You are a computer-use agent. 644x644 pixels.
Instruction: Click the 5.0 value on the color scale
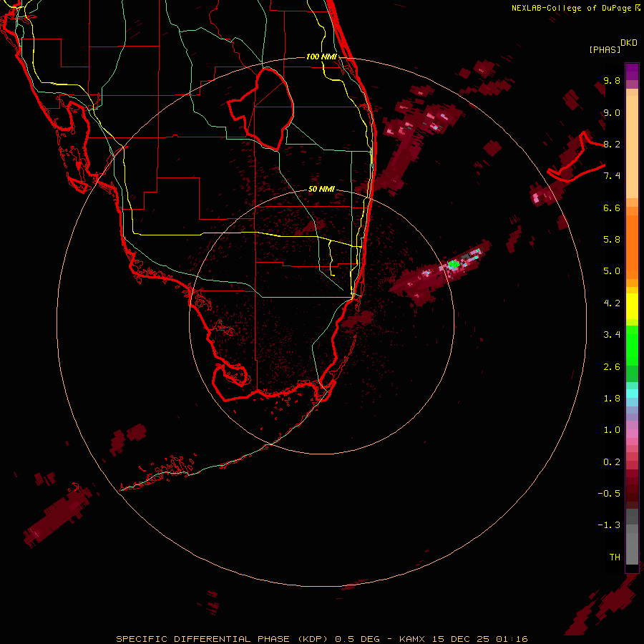click(x=612, y=271)
